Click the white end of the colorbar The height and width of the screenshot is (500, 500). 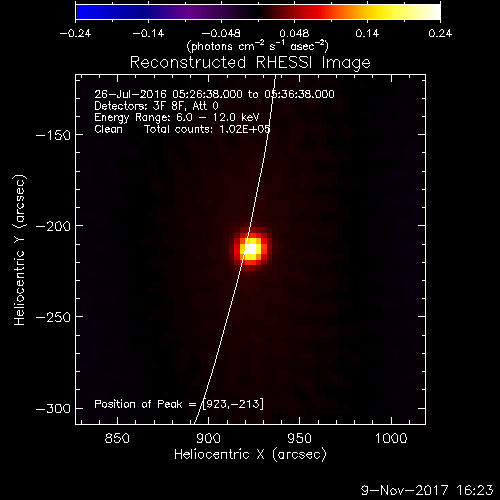coord(433,12)
